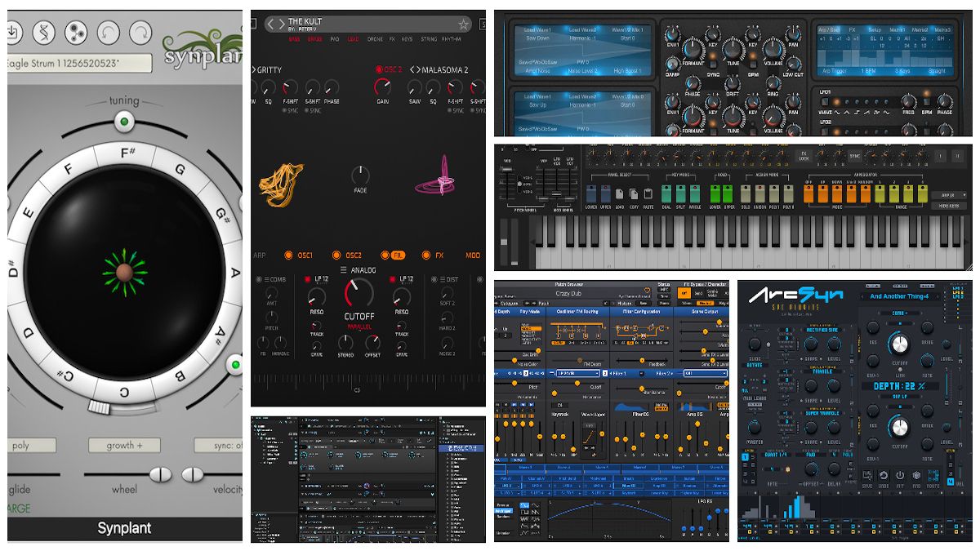Expand the GRITTY oscillator selector
The height and width of the screenshot is (551, 980).
(x=253, y=69)
